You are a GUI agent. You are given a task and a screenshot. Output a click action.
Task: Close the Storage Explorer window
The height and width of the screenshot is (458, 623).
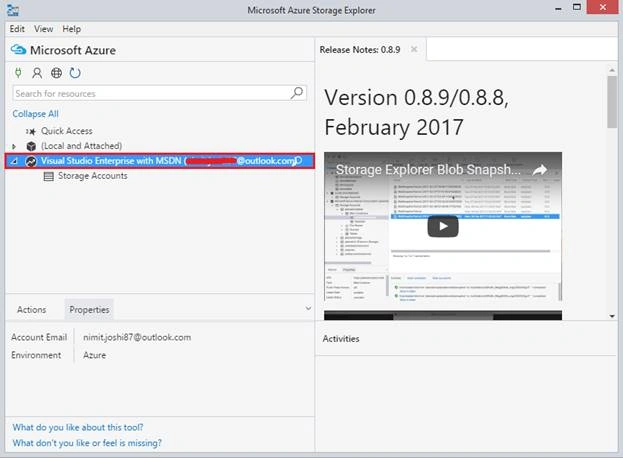[x=603, y=8]
